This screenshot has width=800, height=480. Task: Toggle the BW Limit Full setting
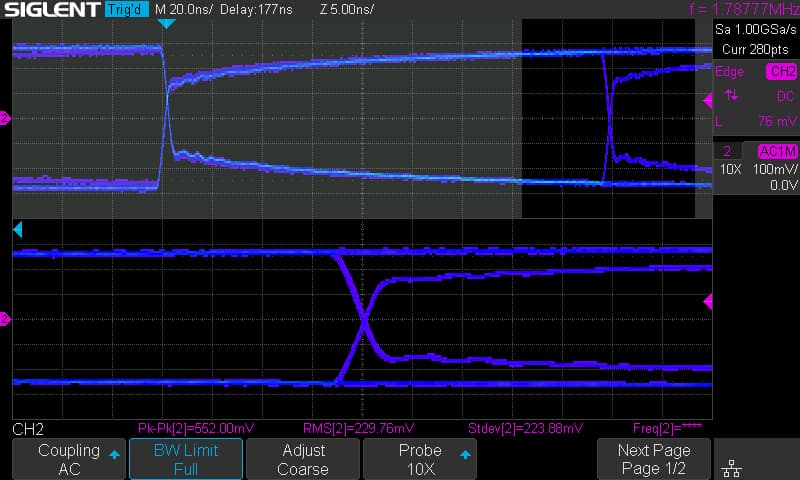(186, 459)
